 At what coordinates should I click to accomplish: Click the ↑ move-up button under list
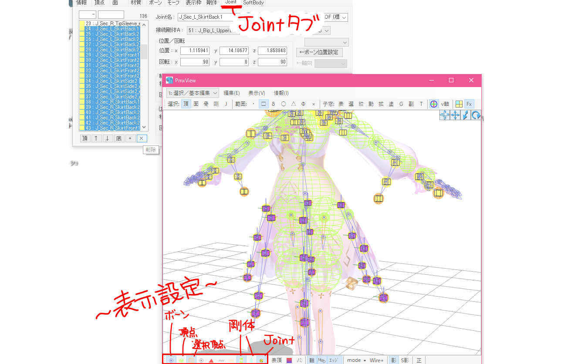click(96, 138)
